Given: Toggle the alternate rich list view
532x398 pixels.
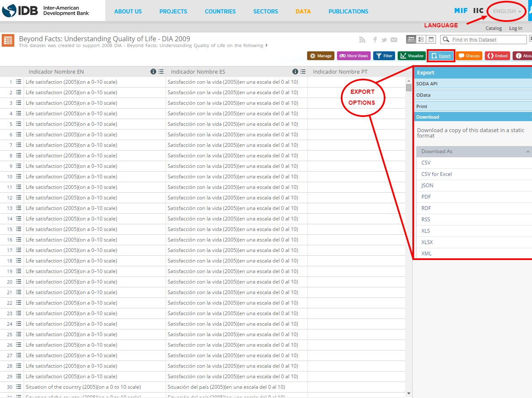Looking at the screenshot, I should coord(421,39).
